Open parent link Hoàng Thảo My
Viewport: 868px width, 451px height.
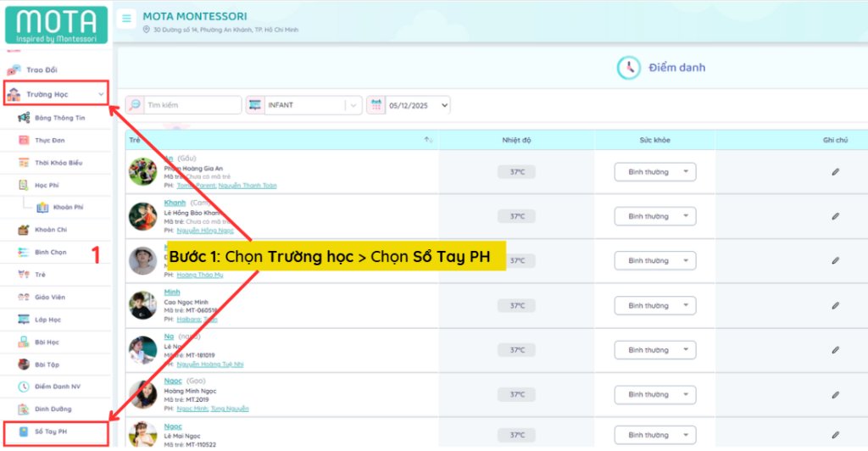[198, 274]
